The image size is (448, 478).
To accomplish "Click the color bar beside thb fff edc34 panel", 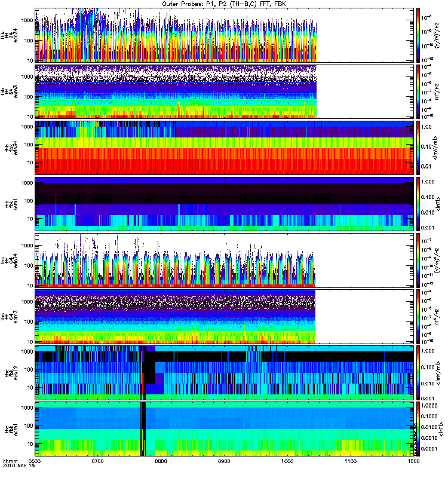I will [x=418, y=35].
